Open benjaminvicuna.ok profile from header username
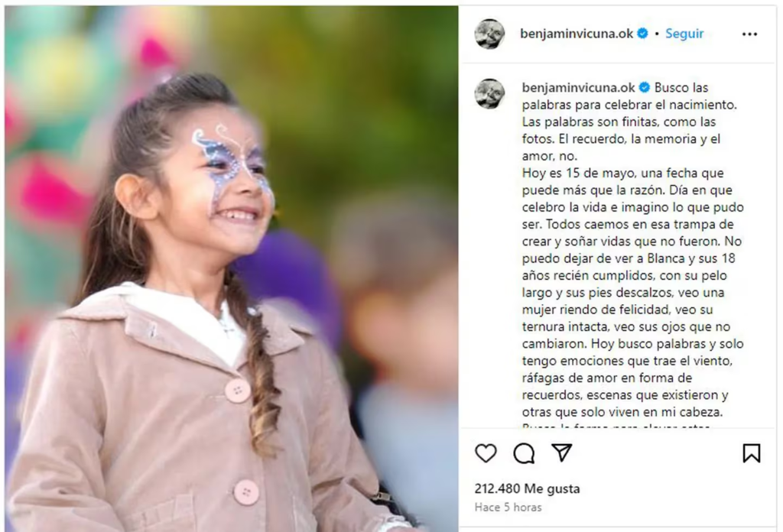 click(577, 34)
